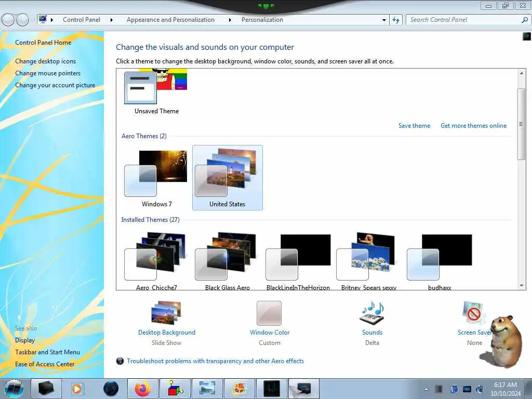Go to Control Panel Home

point(43,43)
